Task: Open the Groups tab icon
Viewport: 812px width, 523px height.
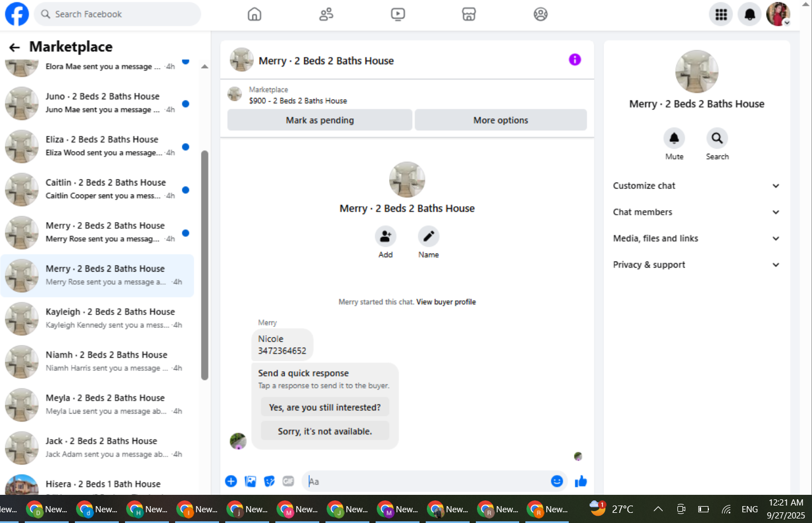Action: (x=541, y=14)
